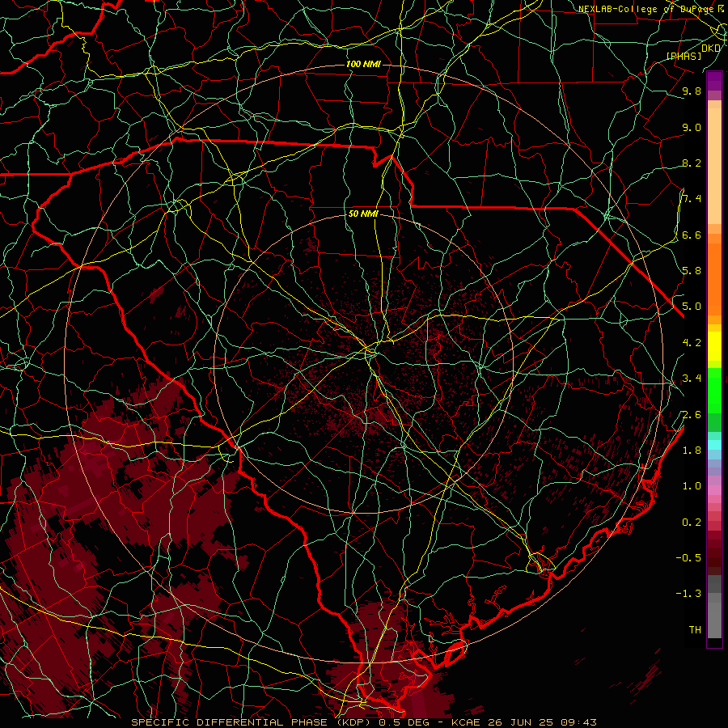Click the 9.8 value on the scale
728x728 pixels.
[692, 91]
